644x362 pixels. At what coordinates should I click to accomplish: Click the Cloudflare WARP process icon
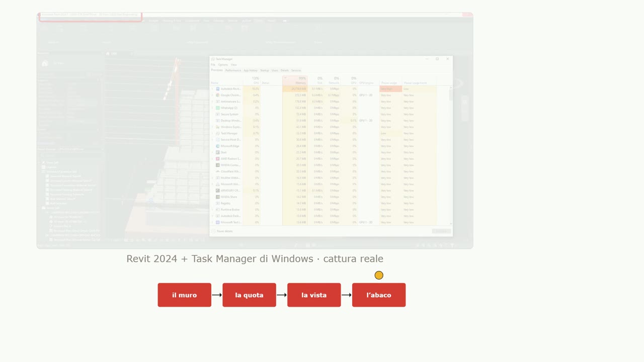(217, 171)
